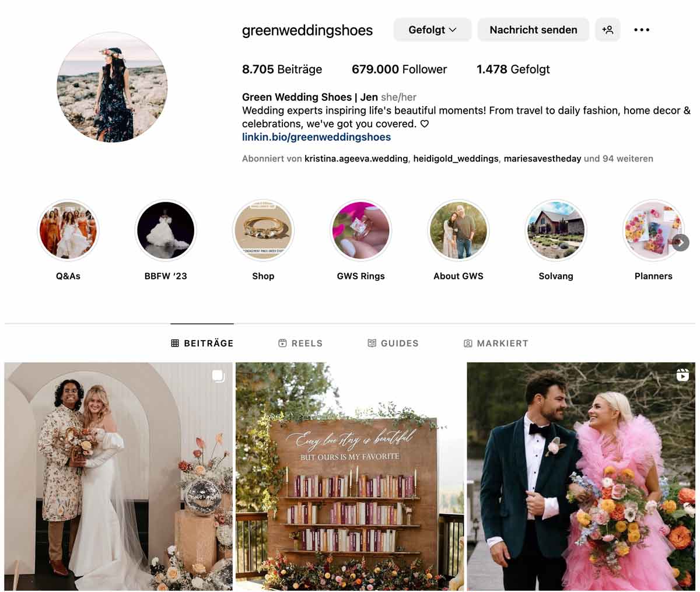The width and height of the screenshot is (700, 592).
Task: Switch to the Reels tab
Action: (300, 343)
